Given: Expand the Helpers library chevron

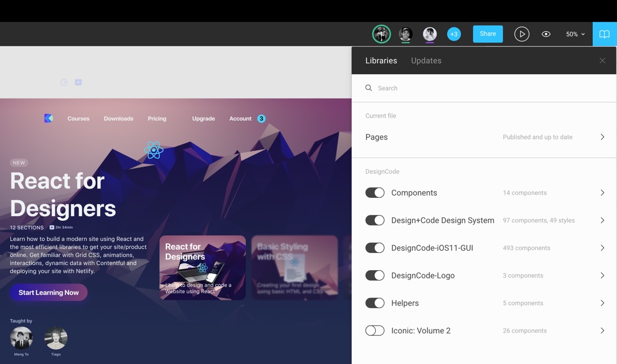Looking at the screenshot, I should (x=602, y=302).
